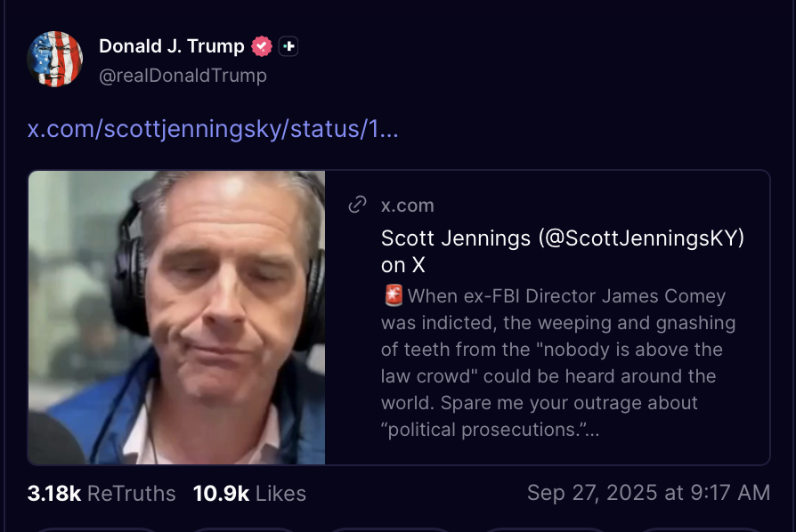
Task: Click the red siren emoji in the card description
Action: [x=393, y=295]
